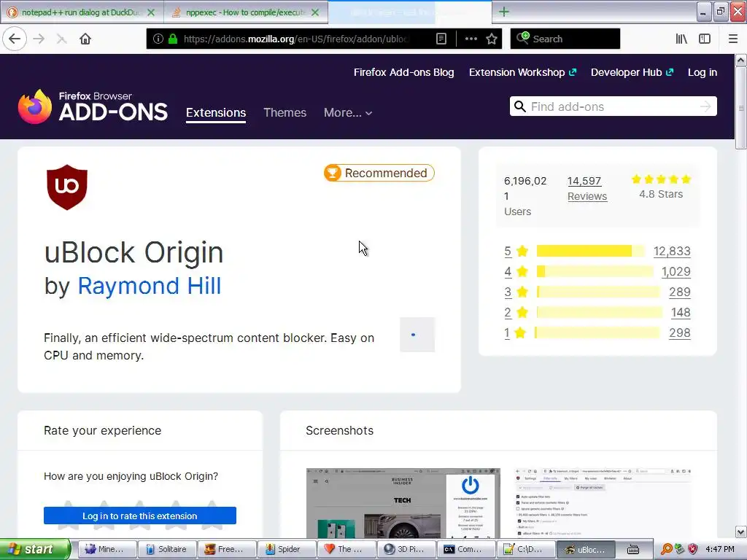Open the home page via house icon
This screenshot has height=560, width=747.
tap(85, 39)
